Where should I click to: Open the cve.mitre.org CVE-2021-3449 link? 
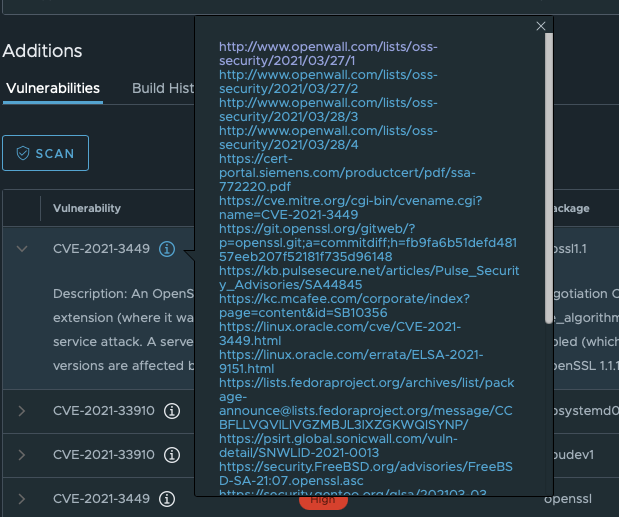[x=351, y=208]
